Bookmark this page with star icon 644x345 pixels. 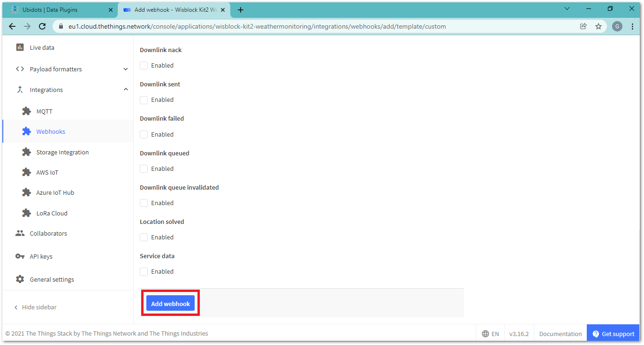[599, 26]
